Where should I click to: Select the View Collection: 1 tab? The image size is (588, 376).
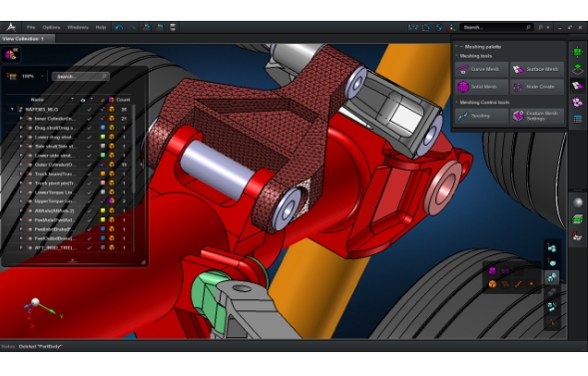[x=27, y=39]
